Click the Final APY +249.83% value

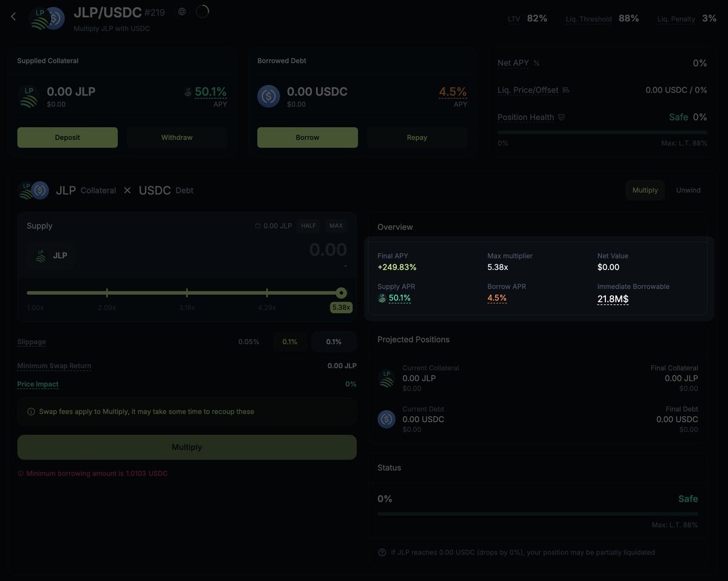(397, 267)
